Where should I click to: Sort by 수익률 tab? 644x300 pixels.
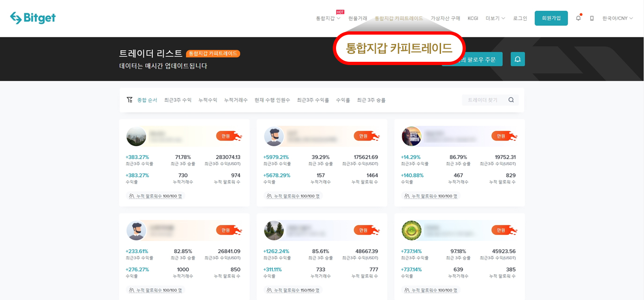[343, 100]
